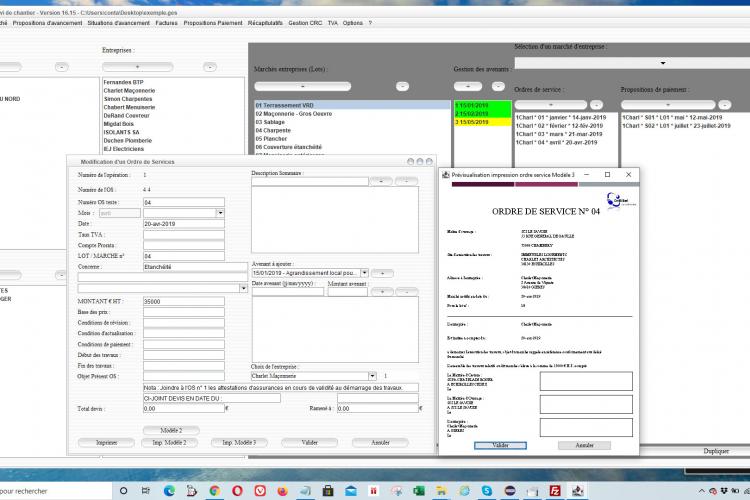Open the Mail app in the taskbar

point(351,490)
